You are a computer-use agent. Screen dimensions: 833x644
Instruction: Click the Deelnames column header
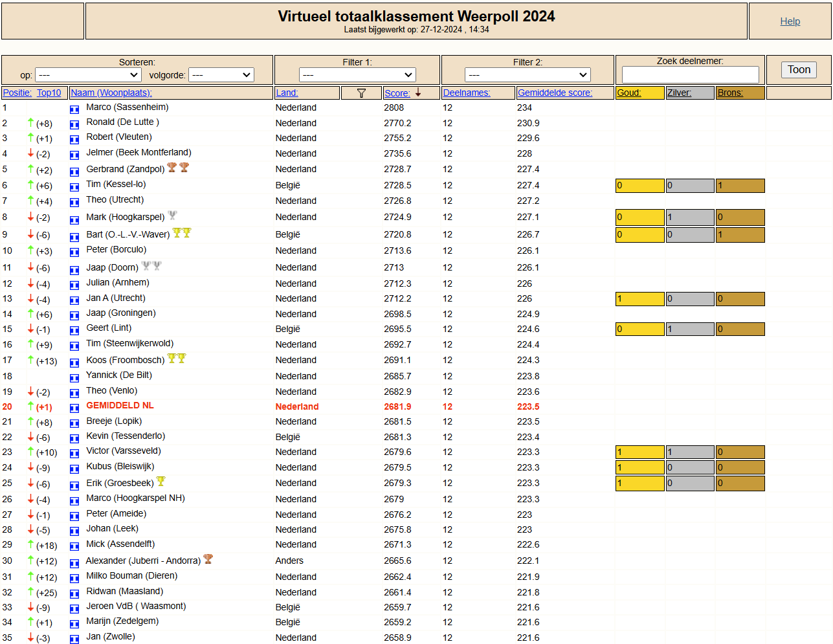467,93
